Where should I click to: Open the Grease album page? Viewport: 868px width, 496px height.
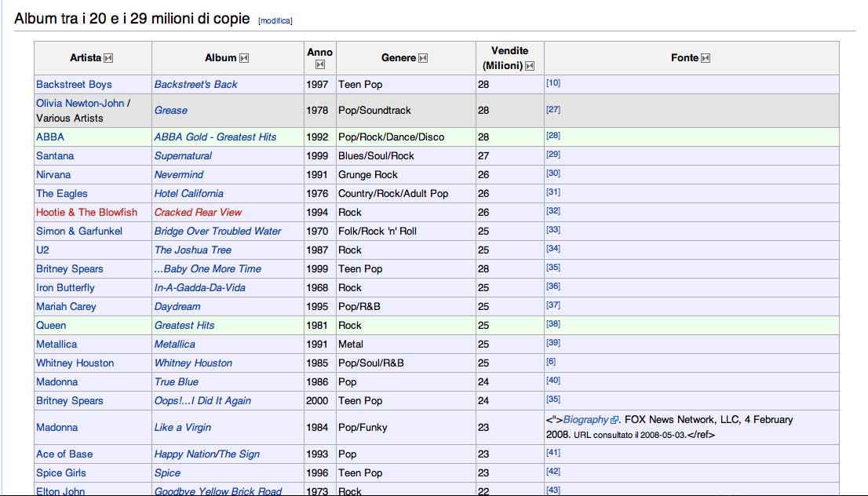coord(170,110)
